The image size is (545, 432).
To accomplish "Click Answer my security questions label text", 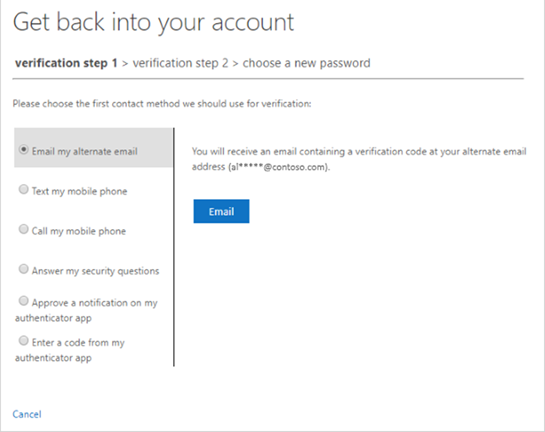I will 96,271.
